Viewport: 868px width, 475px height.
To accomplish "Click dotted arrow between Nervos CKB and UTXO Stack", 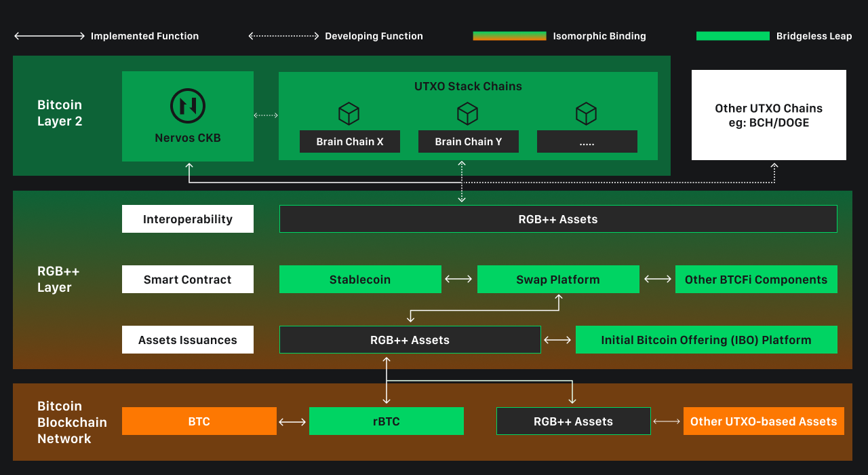I will pyautogui.click(x=266, y=115).
